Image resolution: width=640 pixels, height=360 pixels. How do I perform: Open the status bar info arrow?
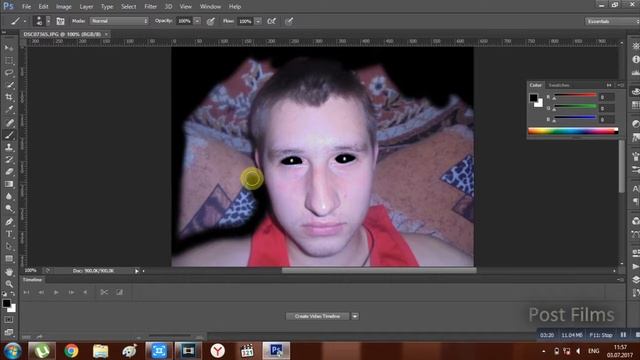point(137,271)
